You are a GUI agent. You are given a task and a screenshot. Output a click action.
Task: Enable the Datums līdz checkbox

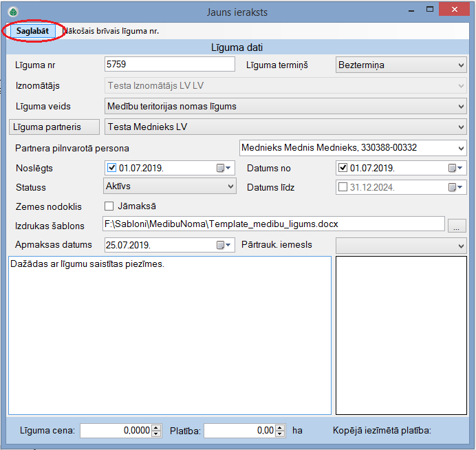pyautogui.click(x=343, y=187)
